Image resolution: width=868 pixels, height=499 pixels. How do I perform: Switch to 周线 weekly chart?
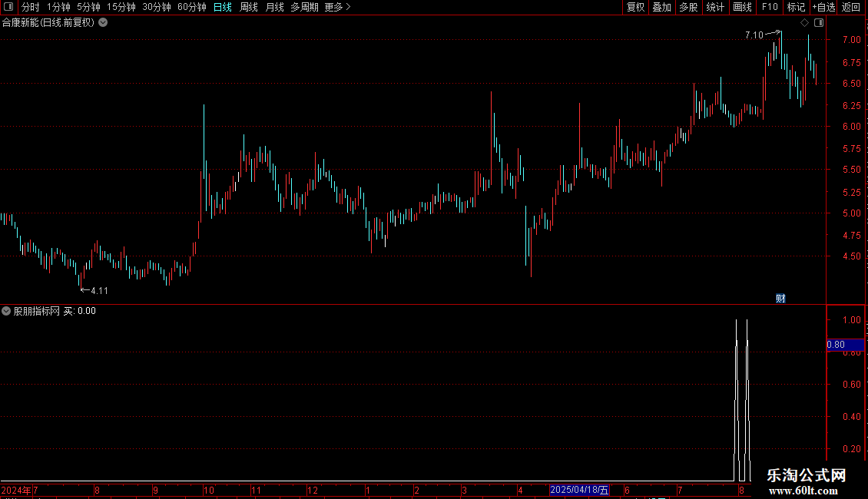249,7
